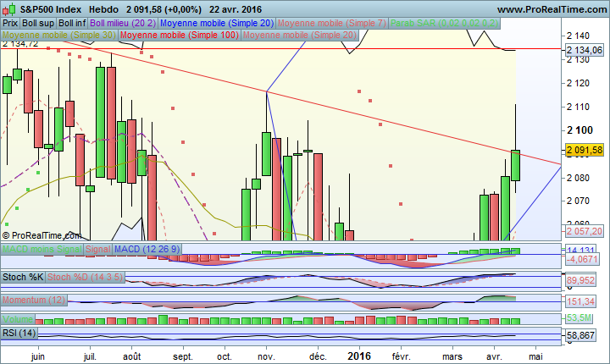
Task: Click the pink Signal label in the MACD panel
Action: [98, 249]
